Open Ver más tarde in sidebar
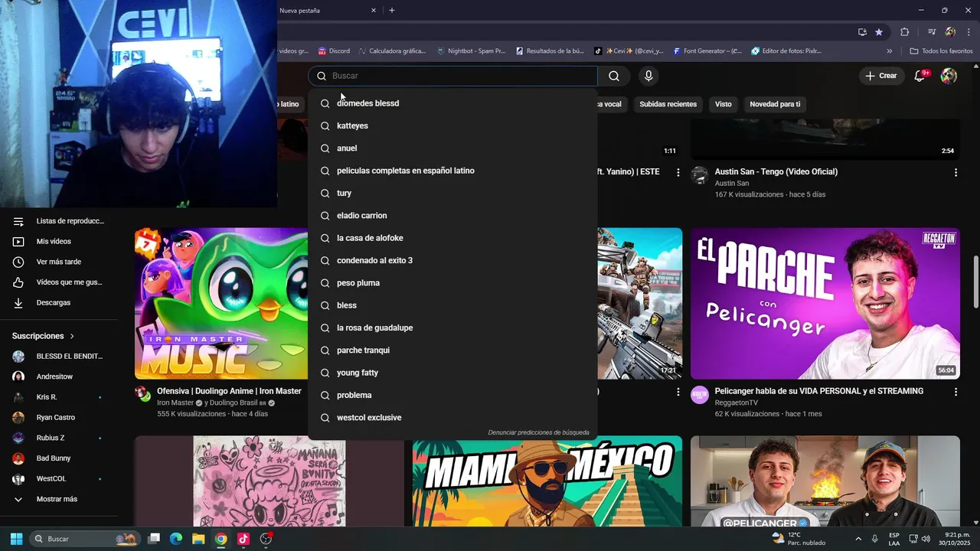 58,262
